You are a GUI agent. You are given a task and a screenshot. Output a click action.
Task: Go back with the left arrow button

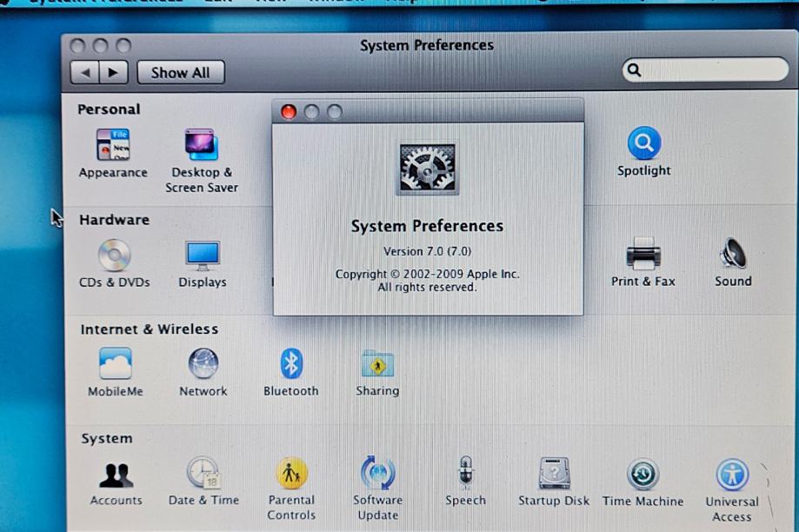pyautogui.click(x=84, y=72)
